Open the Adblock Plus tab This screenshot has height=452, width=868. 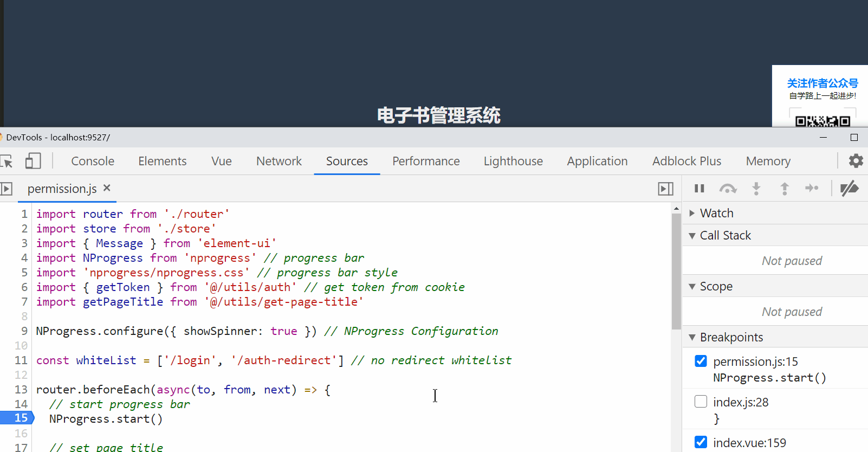686,162
